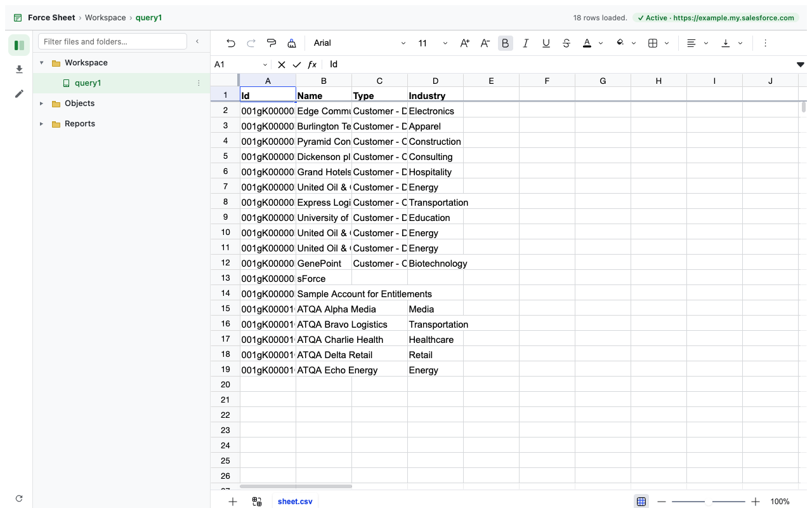Screen dimensions: 812x508
Task: Apply the fill color bucket
Action: tap(620, 43)
